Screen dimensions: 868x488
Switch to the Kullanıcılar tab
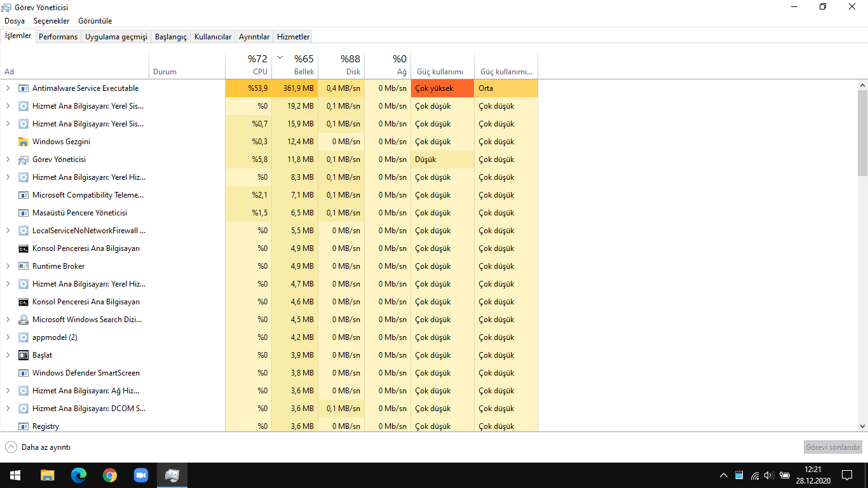coord(213,37)
